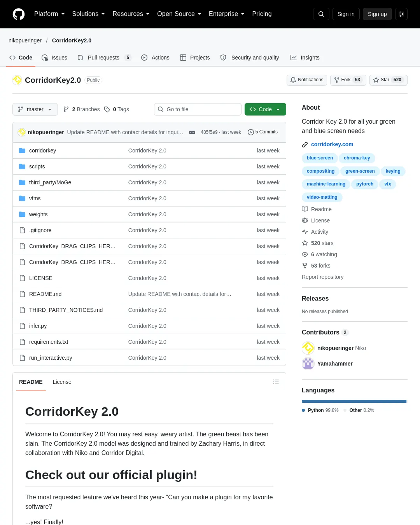The height and width of the screenshot is (525, 420).
Task: Open the THIRD_PARTY_NOTICES.md file
Action: click(x=66, y=310)
